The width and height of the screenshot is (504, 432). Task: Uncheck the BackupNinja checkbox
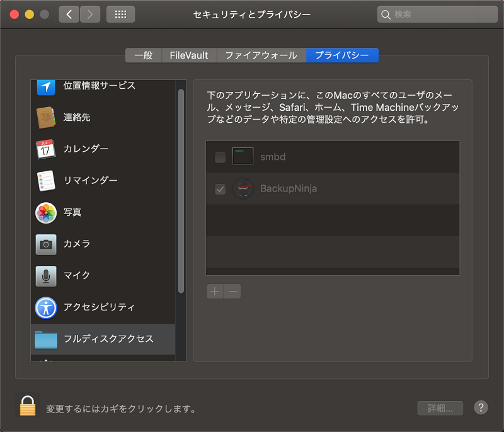click(x=220, y=189)
